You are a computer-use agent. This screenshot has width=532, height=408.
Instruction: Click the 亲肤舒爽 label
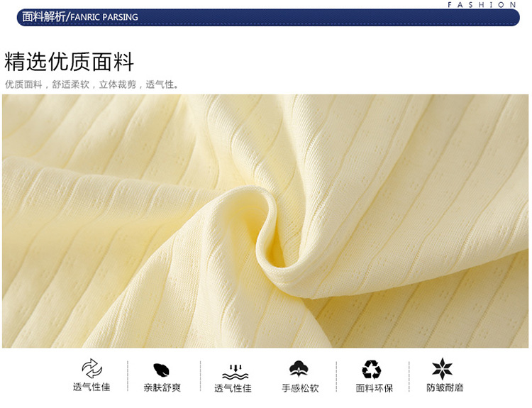(162, 387)
